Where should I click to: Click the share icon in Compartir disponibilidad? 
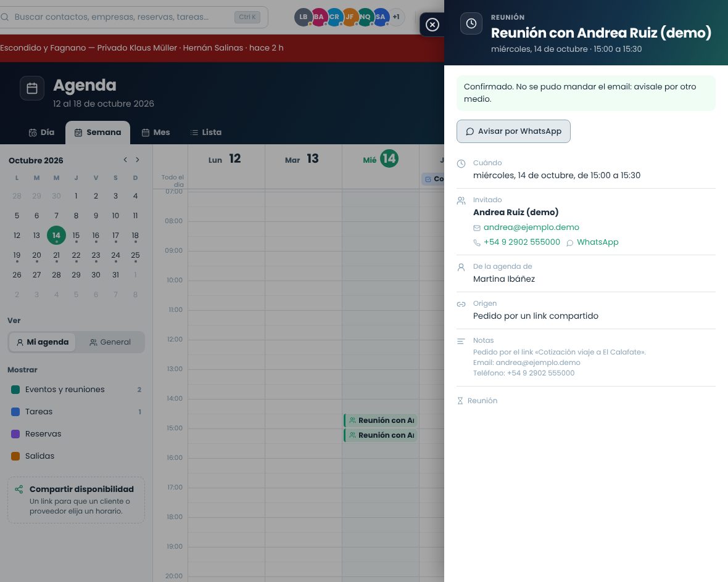point(19,489)
